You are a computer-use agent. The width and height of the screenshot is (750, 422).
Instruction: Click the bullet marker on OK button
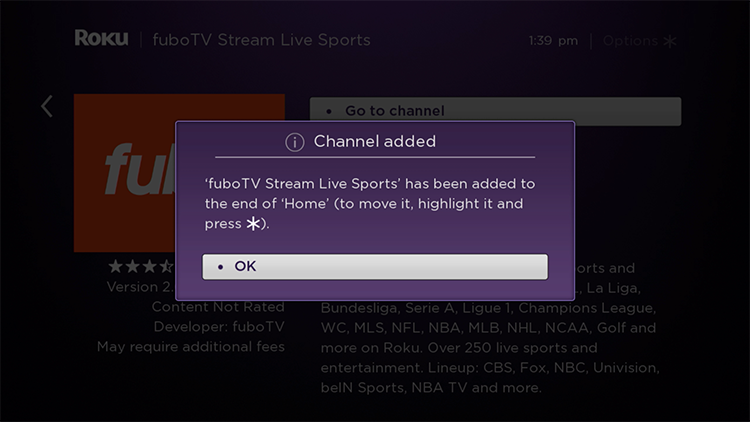pos(220,267)
